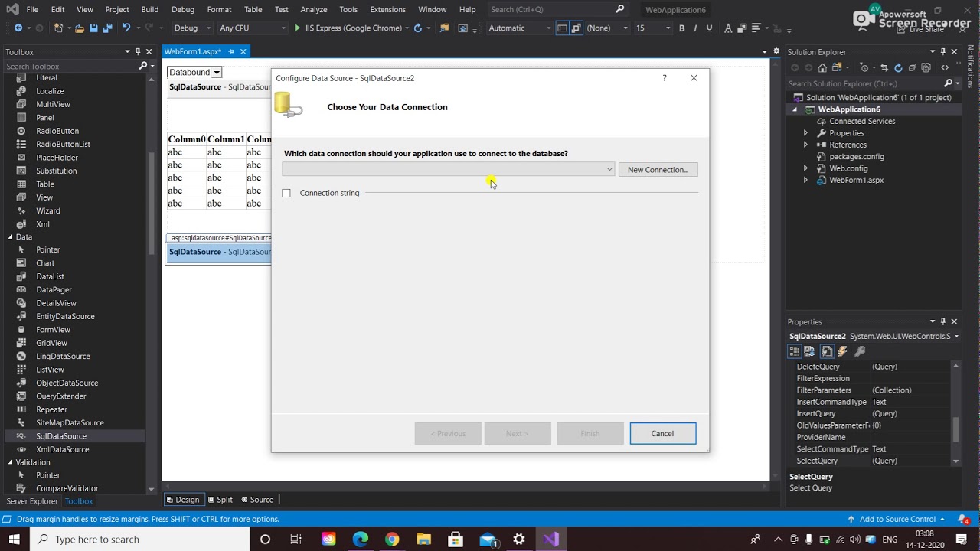Click Refresh icon in Solution Explorer
Image resolution: width=980 pixels, height=551 pixels.
898,67
